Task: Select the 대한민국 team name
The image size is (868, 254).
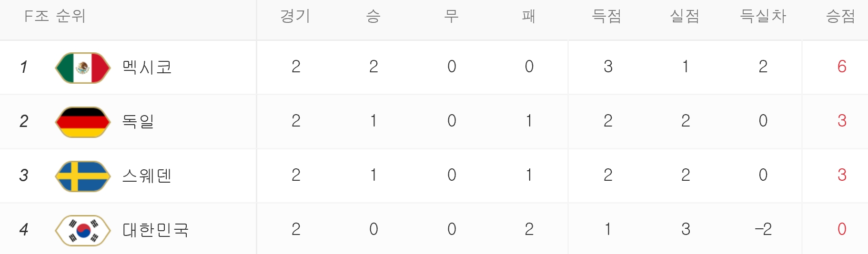Action: tap(155, 230)
